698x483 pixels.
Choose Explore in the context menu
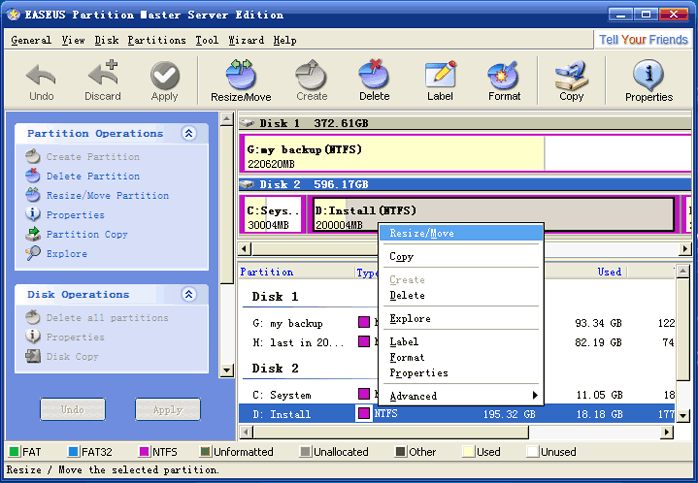pyautogui.click(x=461, y=318)
